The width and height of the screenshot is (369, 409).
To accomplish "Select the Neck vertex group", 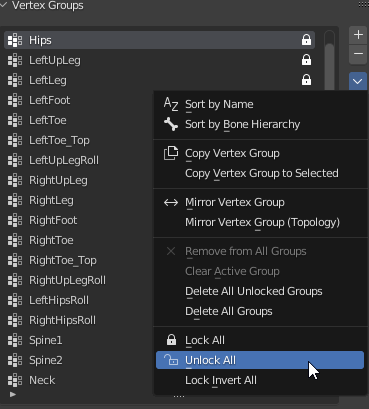I will pos(79,380).
